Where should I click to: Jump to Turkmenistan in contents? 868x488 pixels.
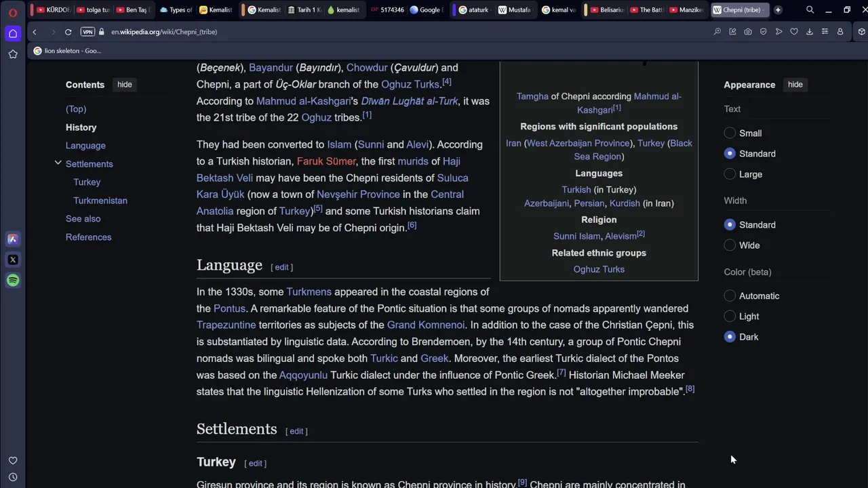point(100,201)
